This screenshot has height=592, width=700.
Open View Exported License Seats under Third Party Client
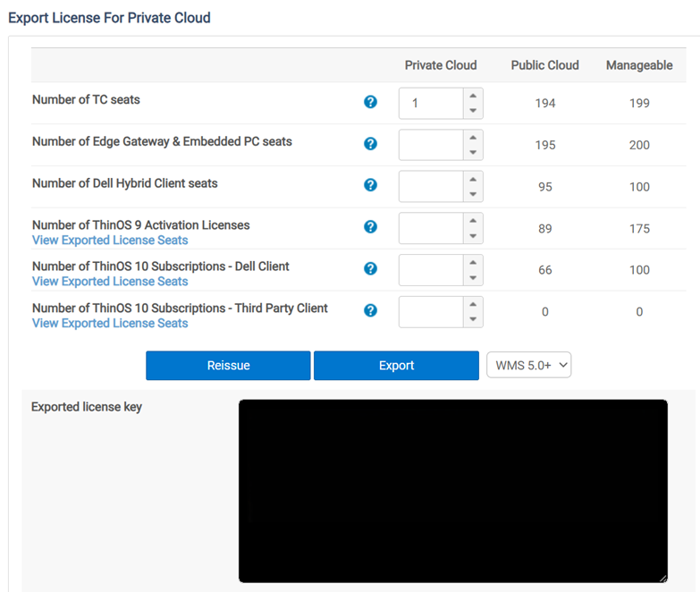110,323
